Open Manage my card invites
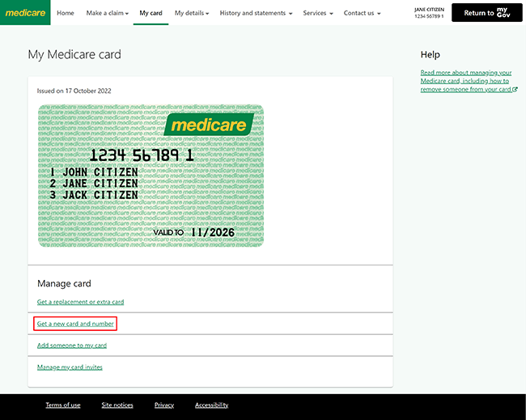 click(70, 367)
